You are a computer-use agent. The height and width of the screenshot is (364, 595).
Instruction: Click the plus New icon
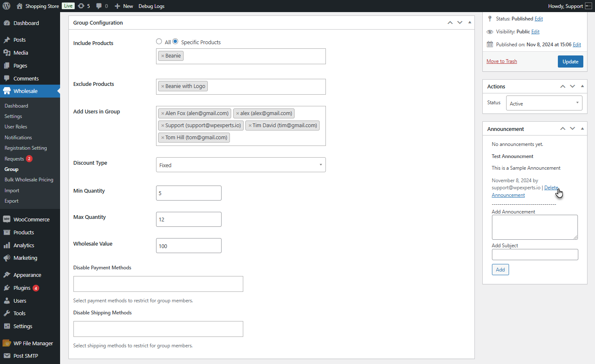click(117, 6)
